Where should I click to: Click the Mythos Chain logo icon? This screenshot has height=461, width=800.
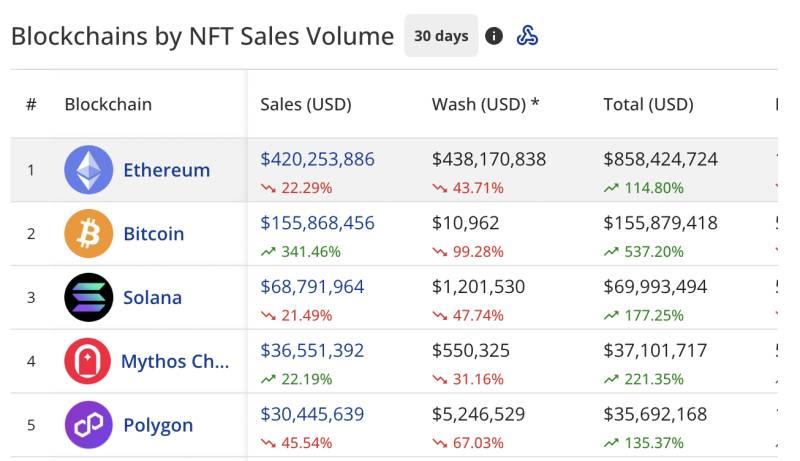click(x=88, y=361)
